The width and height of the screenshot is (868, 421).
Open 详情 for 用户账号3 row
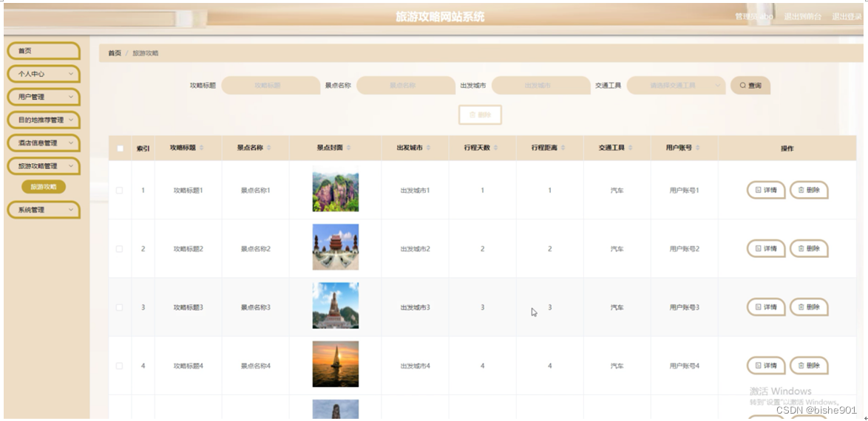[765, 307]
